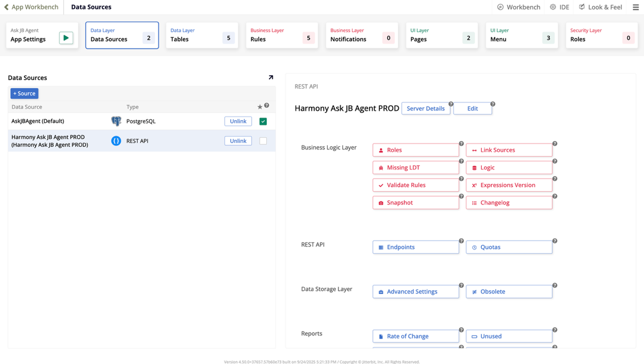The image size is (644, 364).
Task: Switch to Business Layer Rules tab
Action: tap(282, 35)
